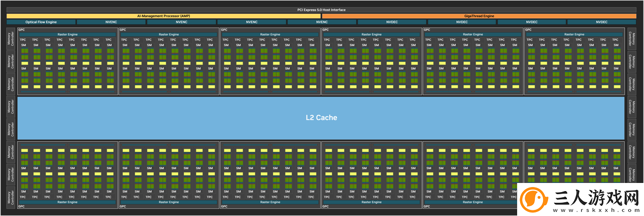
Task: Click the GPC label of the lower-left cluster
Action: (x=21, y=206)
